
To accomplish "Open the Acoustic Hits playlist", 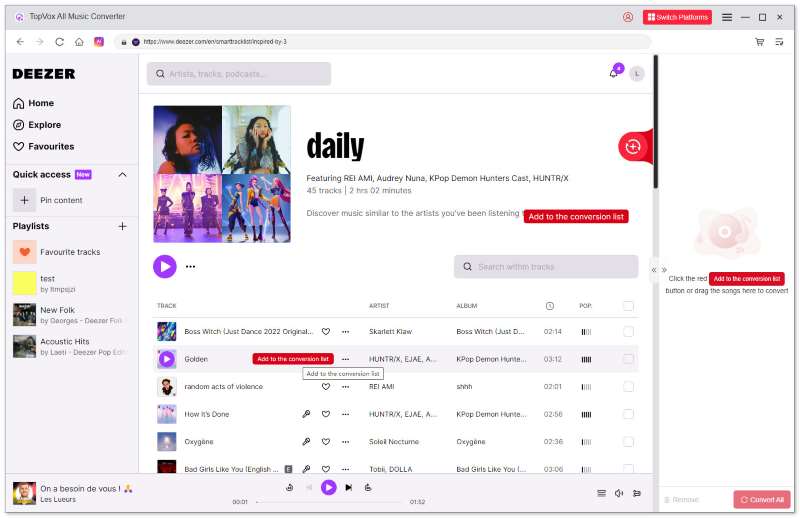I will coord(69,347).
